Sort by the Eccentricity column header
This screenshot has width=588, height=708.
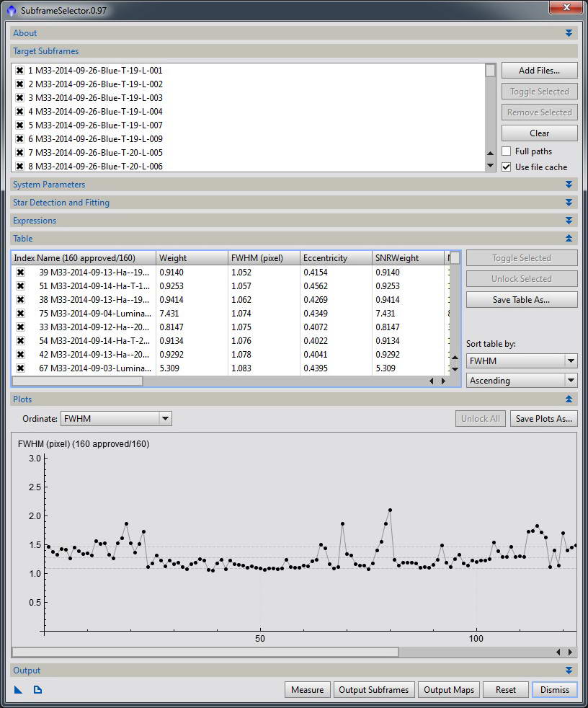point(336,258)
